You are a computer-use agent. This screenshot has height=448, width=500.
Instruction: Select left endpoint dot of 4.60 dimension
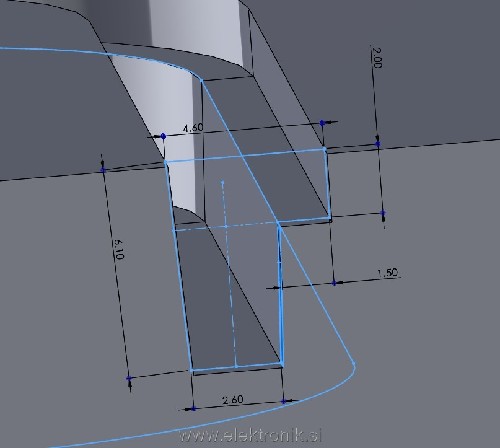click(x=163, y=136)
